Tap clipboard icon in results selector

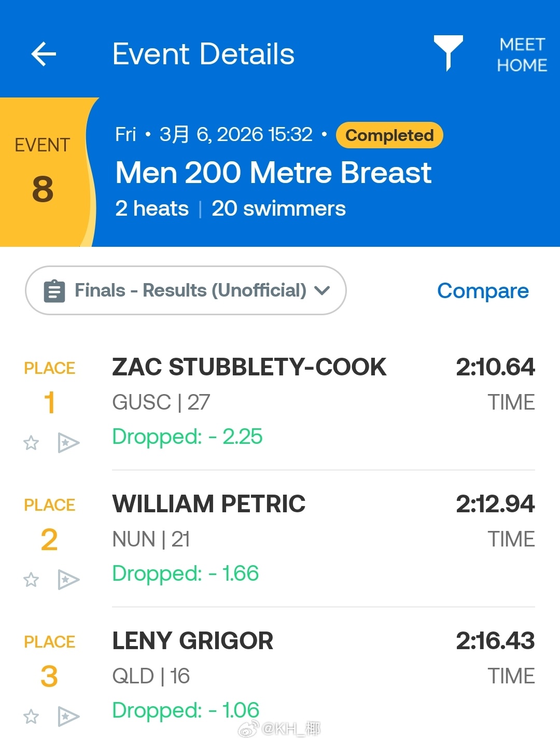(54, 291)
